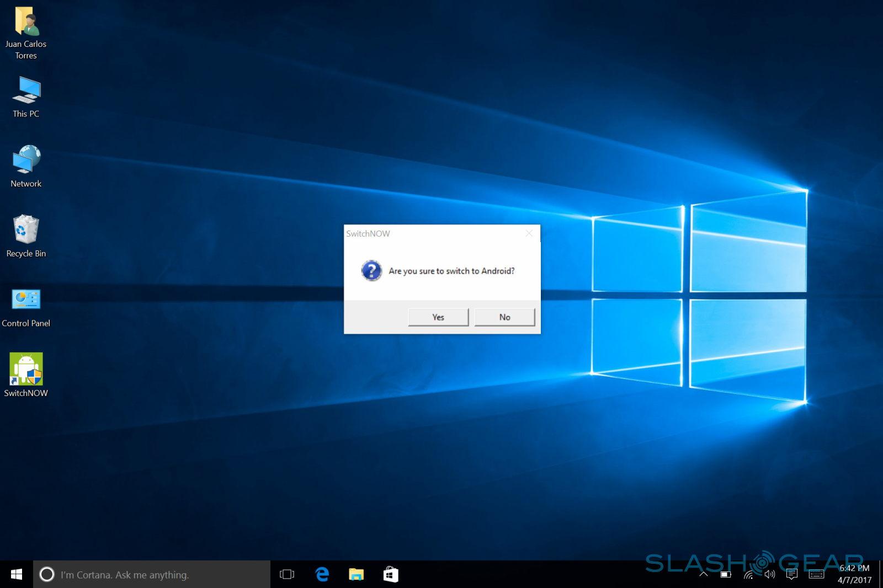
Task: Decline the switch by clicking No
Action: [504, 317]
